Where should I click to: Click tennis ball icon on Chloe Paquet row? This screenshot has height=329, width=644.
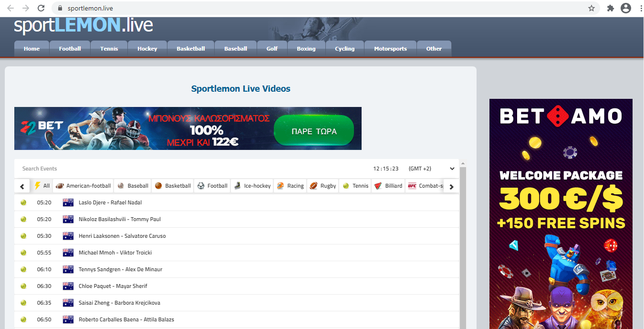click(x=23, y=286)
